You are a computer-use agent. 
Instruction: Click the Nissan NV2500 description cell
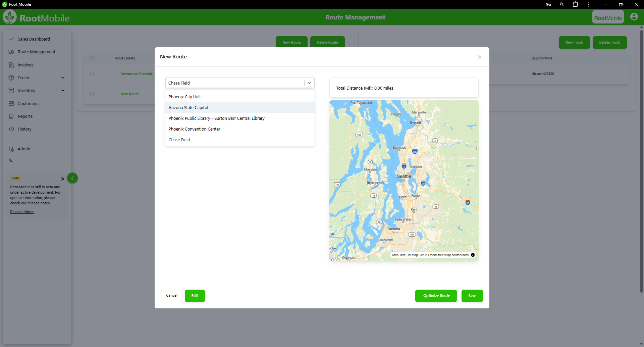click(543, 74)
